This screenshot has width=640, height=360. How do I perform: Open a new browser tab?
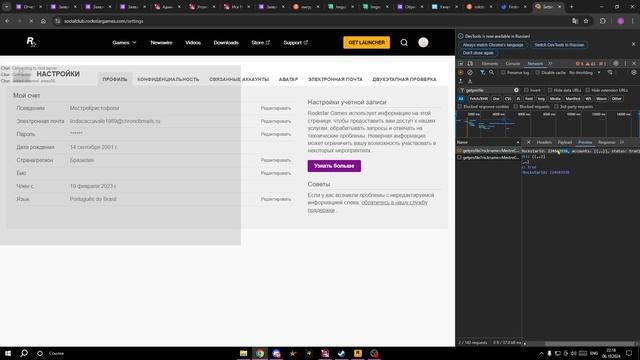[x=571, y=7]
